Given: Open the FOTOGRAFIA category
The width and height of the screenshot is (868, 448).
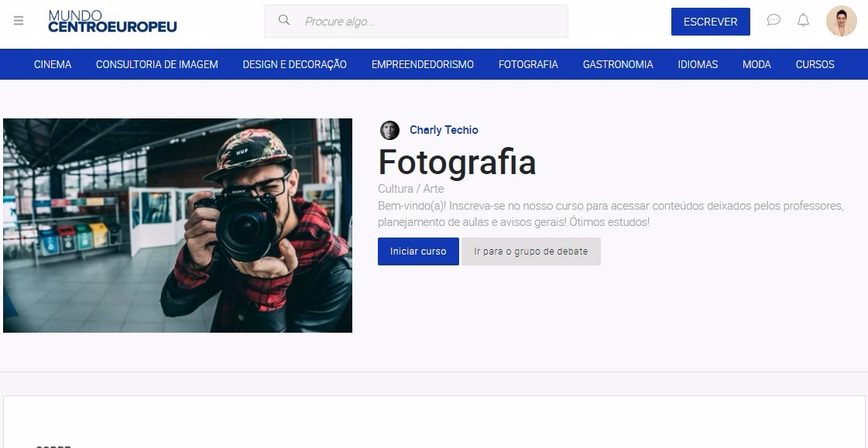Looking at the screenshot, I should 528,64.
